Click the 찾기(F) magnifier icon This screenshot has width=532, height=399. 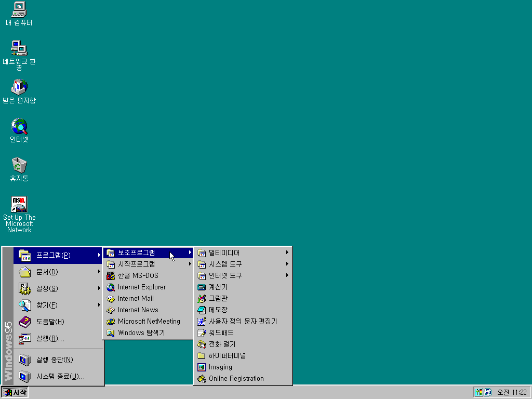click(25, 305)
